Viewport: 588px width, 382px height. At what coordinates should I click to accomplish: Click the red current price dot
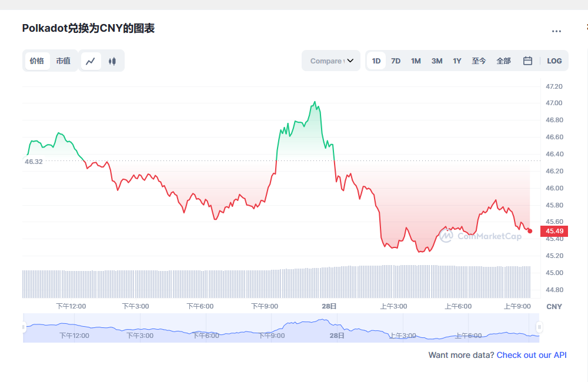tap(530, 231)
